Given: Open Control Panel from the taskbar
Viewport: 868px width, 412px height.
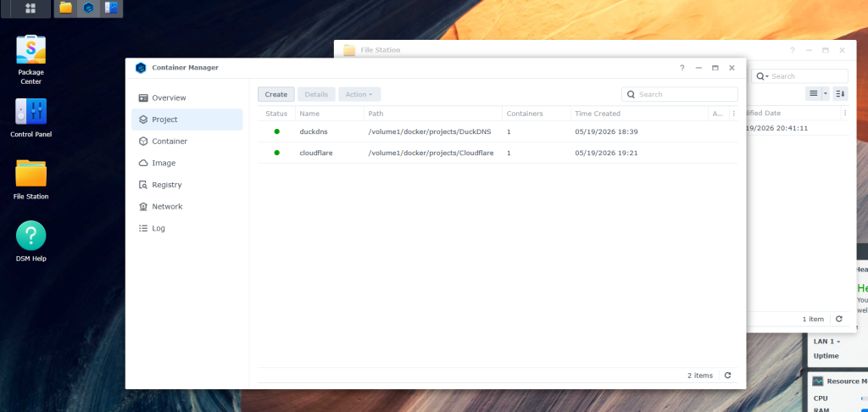Looking at the screenshot, I should pyautogui.click(x=111, y=8).
